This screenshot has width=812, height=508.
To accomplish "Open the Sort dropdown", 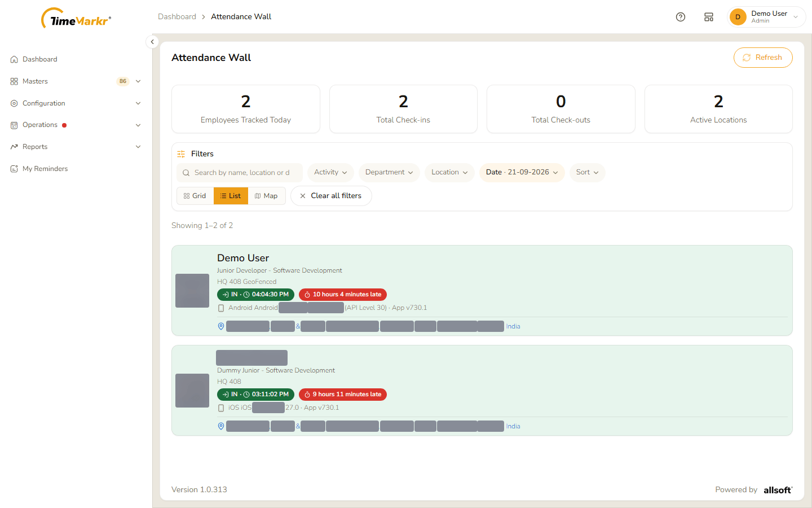I will 587,173.
